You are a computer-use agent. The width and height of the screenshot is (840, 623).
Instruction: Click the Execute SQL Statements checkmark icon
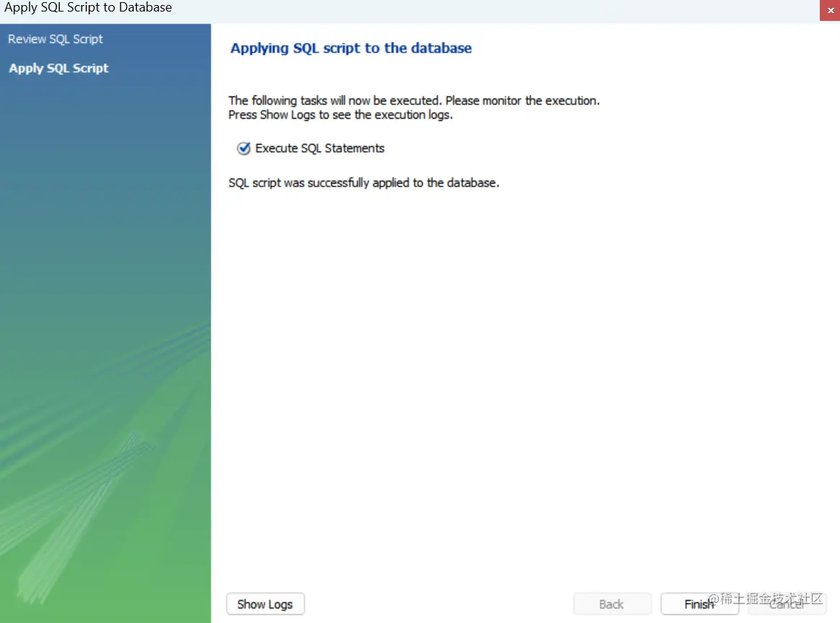point(243,148)
